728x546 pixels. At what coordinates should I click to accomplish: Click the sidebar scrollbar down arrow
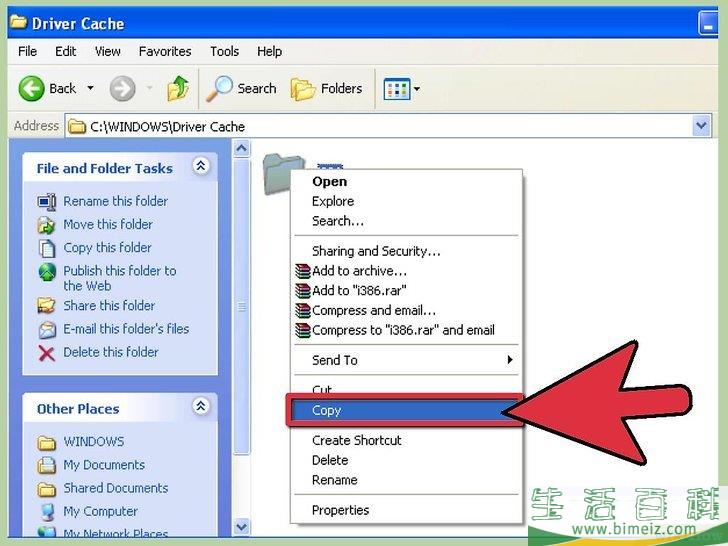241,526
